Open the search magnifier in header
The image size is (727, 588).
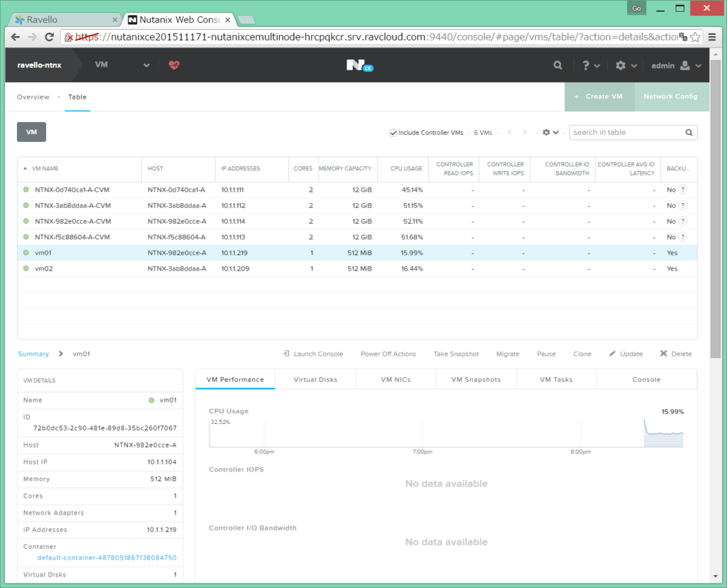[x=558, y=65]
